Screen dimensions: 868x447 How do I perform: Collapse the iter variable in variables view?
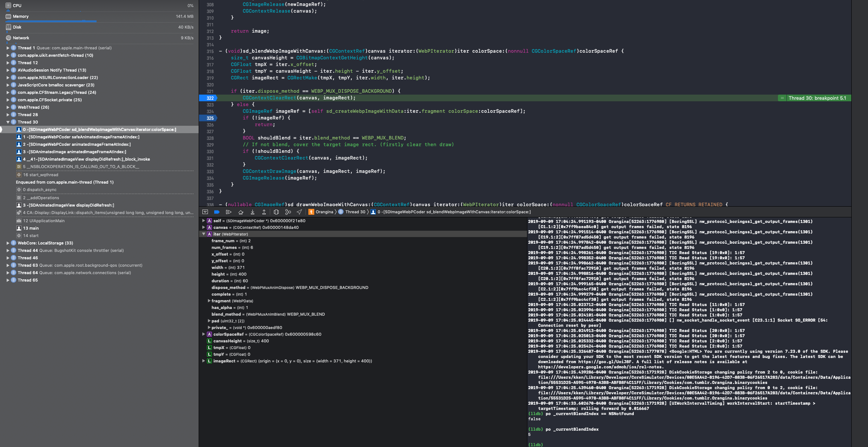204,234
